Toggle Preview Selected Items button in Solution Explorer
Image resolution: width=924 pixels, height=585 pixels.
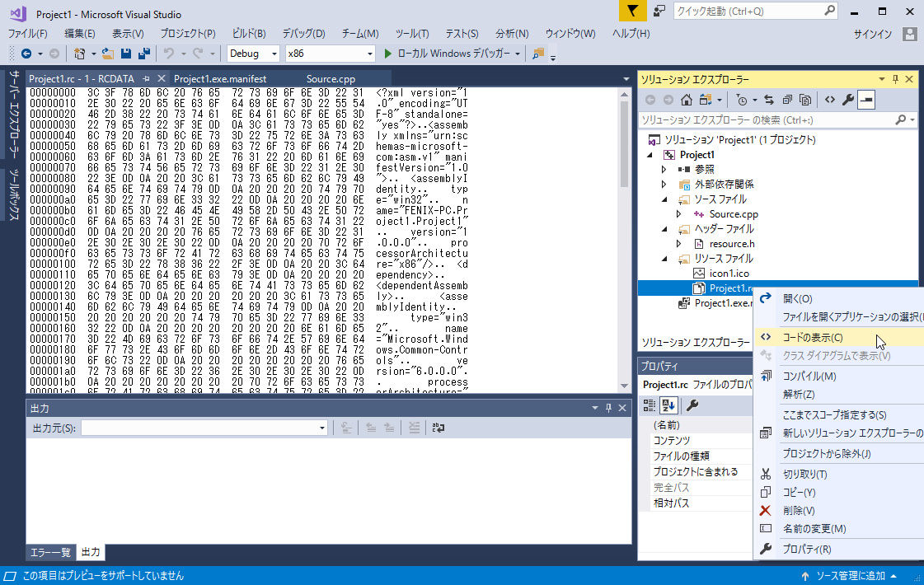pyautogui.click(x=866, y=101)
